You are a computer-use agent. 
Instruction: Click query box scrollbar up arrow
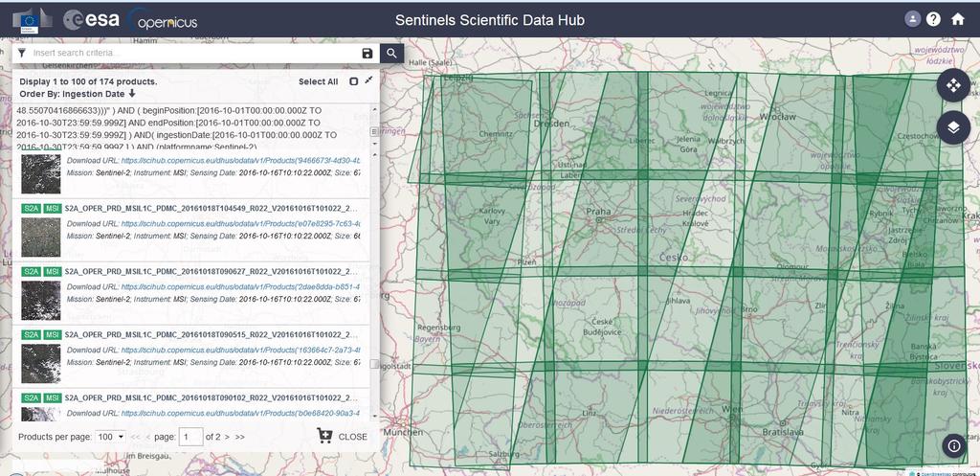374,109
